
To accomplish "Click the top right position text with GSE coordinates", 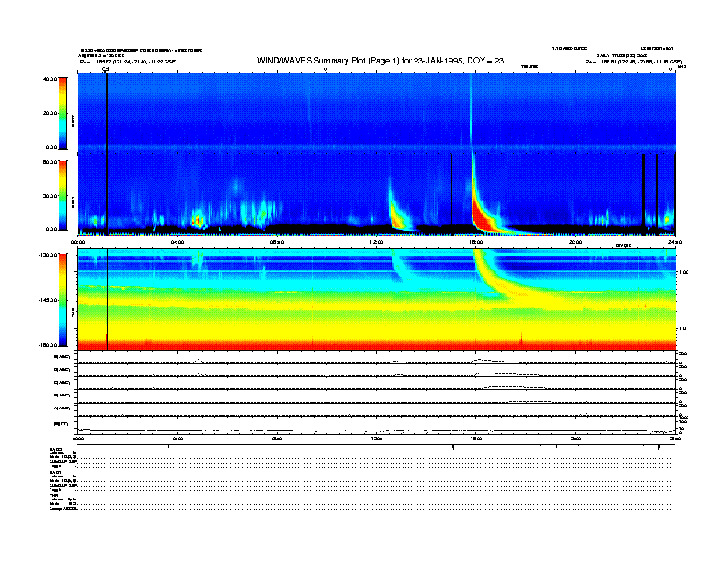I will tap(633, 62).
